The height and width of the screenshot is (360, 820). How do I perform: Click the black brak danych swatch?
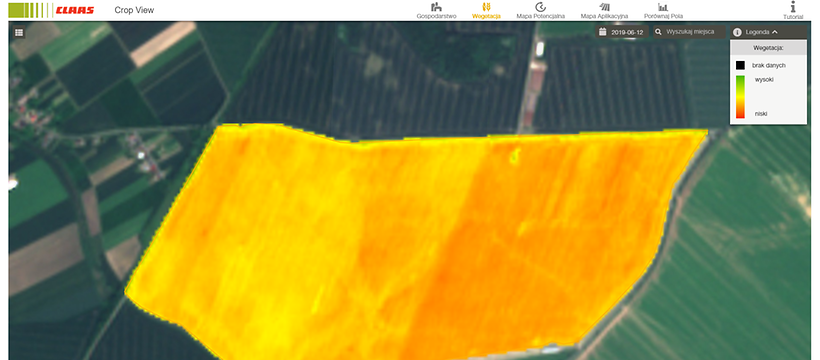coord(740,65)
